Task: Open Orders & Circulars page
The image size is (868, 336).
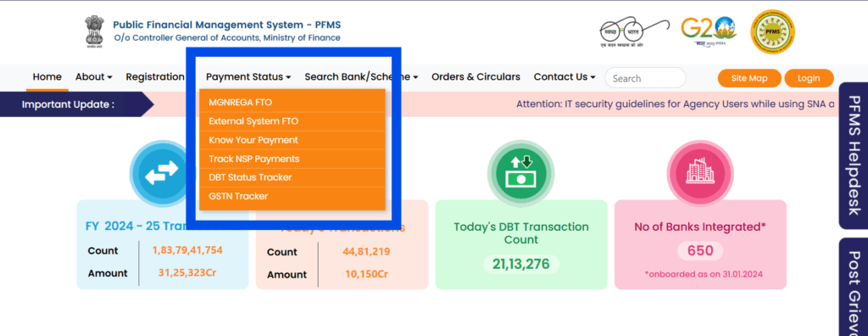Action: 476,77
